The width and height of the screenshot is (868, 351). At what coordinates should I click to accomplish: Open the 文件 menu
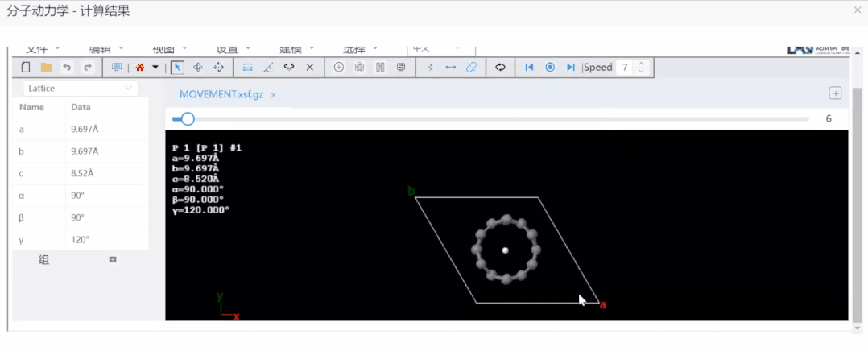tap(43, 49)
